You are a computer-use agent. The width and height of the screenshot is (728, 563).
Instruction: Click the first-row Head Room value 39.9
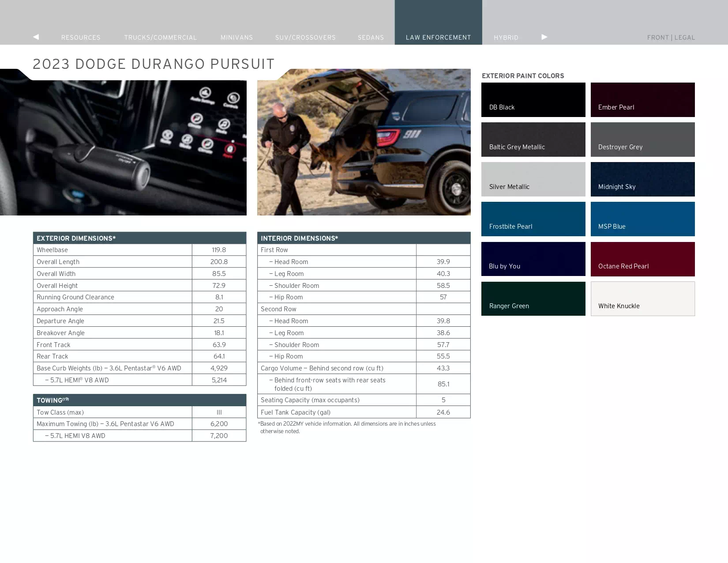coord(443,262)
